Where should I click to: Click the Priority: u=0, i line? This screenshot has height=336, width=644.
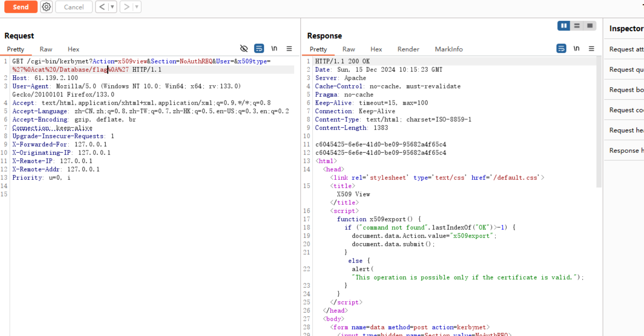(41, 177)
